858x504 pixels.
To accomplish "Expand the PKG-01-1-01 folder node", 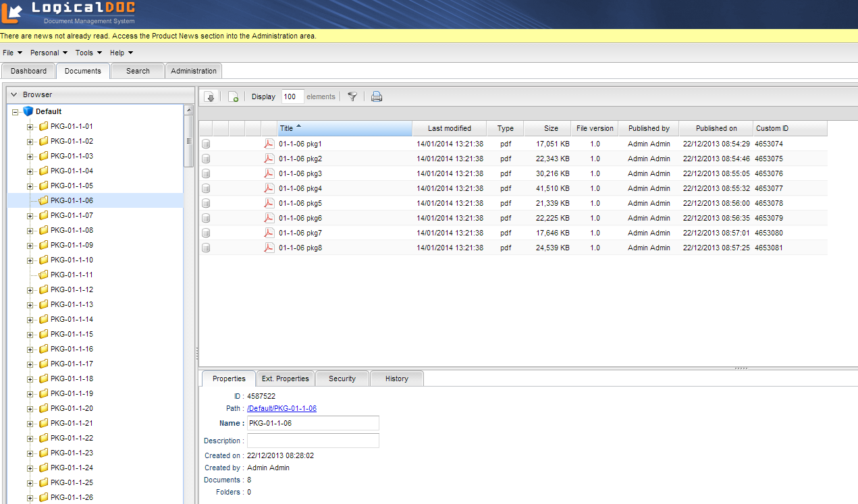I will point(30,127).
